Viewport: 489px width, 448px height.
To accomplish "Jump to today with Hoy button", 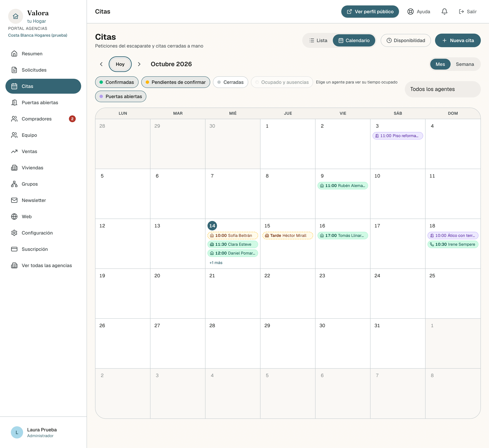I will (120, 64).
